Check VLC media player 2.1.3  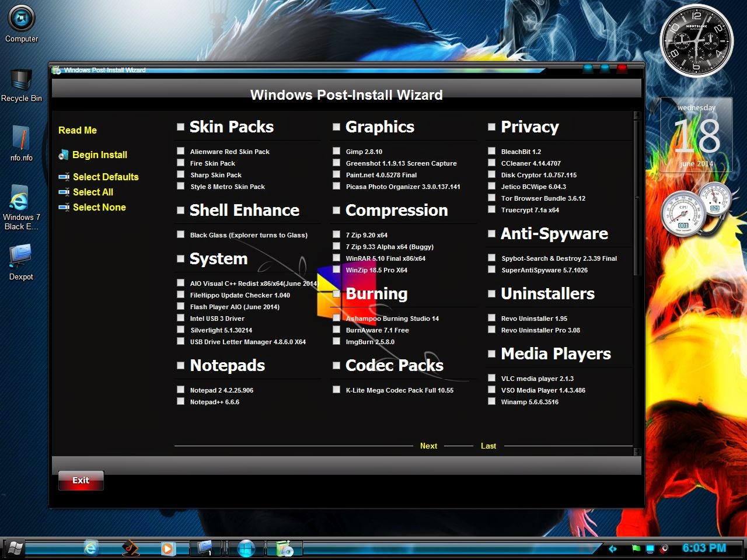492,378
